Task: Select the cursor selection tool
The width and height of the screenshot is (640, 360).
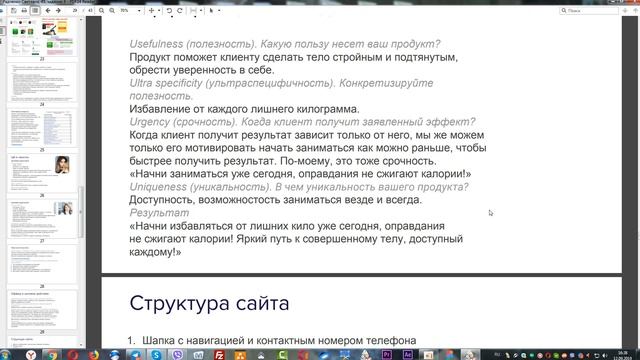Action: point(211,11)
